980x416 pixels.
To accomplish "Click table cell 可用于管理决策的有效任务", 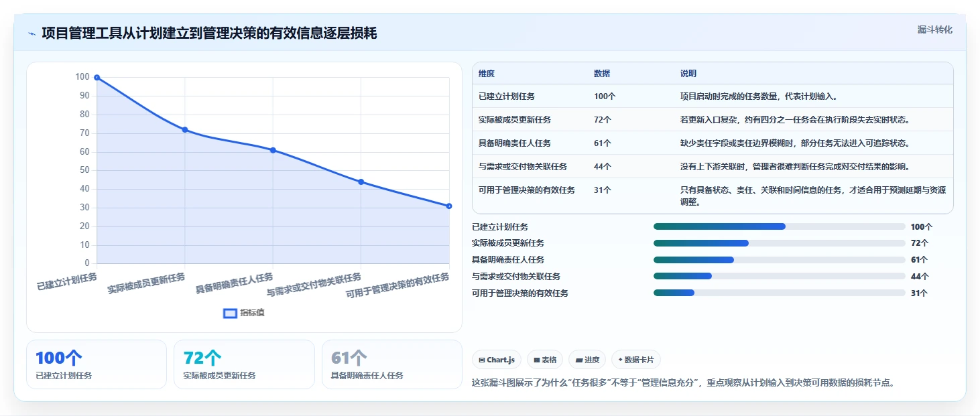I will 527,190.
